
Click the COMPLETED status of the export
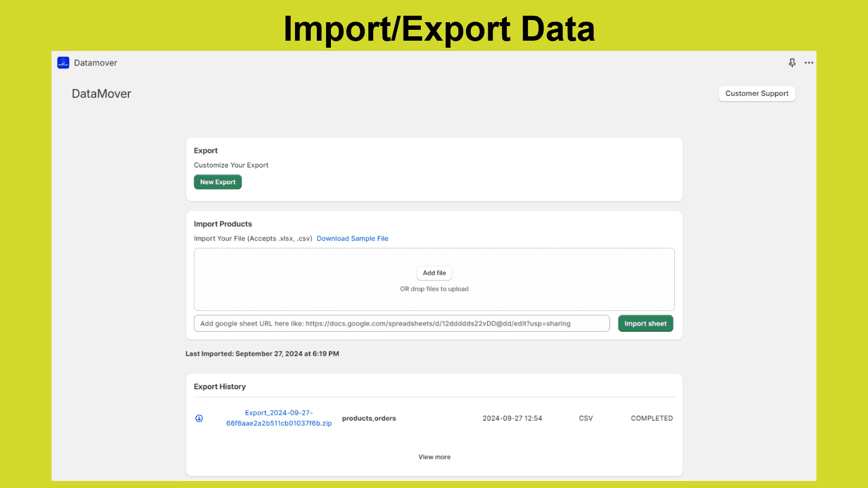coord(652,419)
